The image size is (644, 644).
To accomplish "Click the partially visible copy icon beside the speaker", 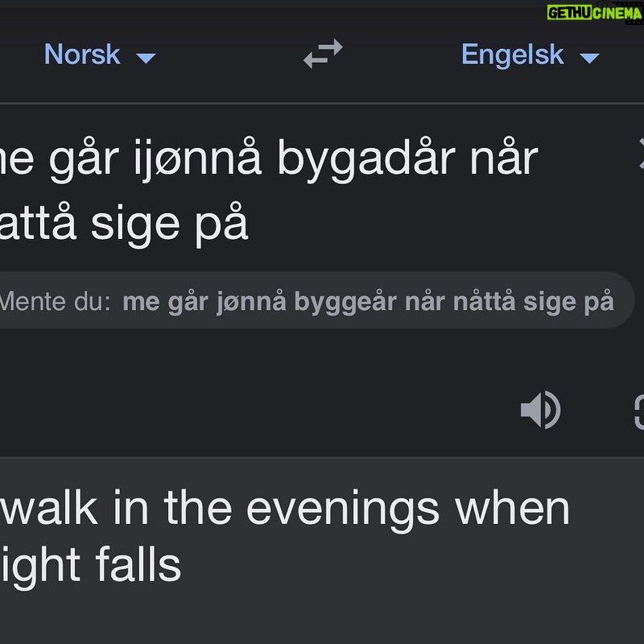I will click(x=639, y=412).
